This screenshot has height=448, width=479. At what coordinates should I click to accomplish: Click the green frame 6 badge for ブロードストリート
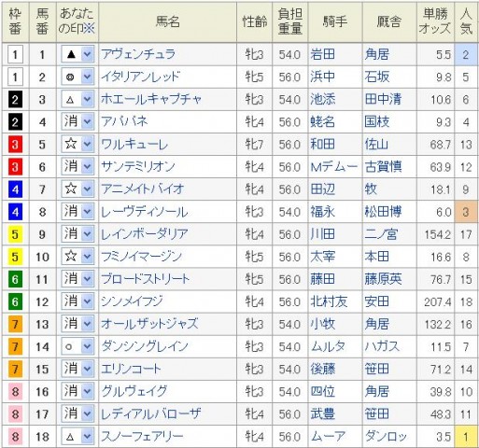pos(15,279)
